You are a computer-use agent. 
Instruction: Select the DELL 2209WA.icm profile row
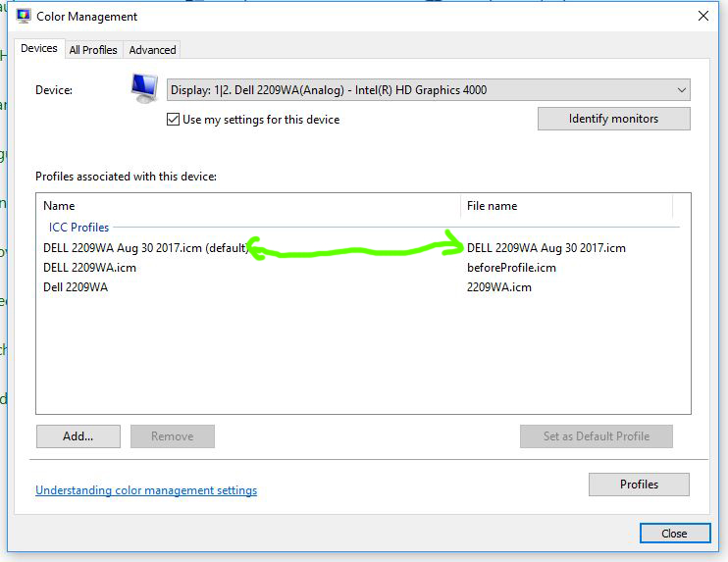(89, 268)
